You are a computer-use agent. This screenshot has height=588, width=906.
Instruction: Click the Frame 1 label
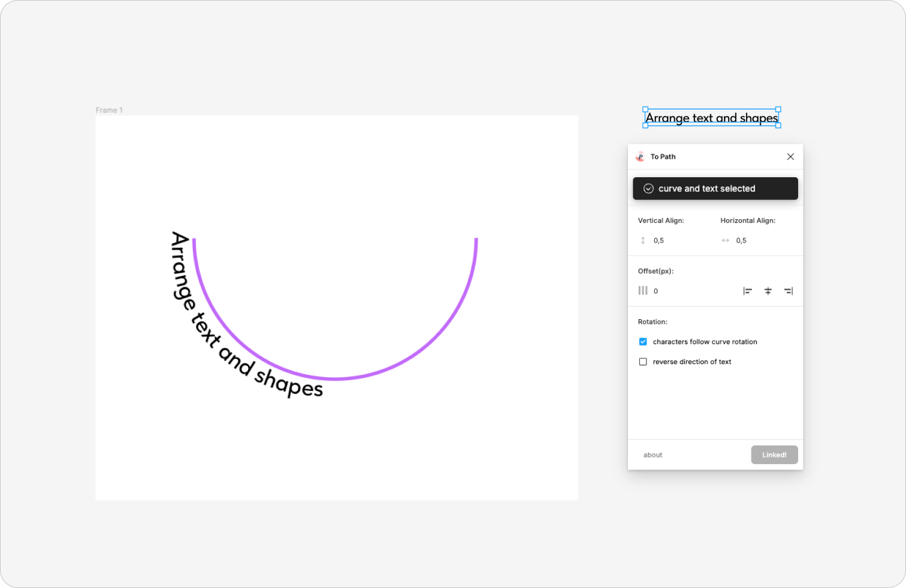[x=109, y=110]
